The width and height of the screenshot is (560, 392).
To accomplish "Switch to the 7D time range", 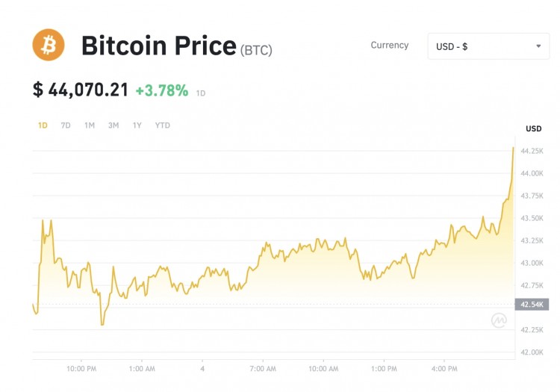I will (66, 125).
